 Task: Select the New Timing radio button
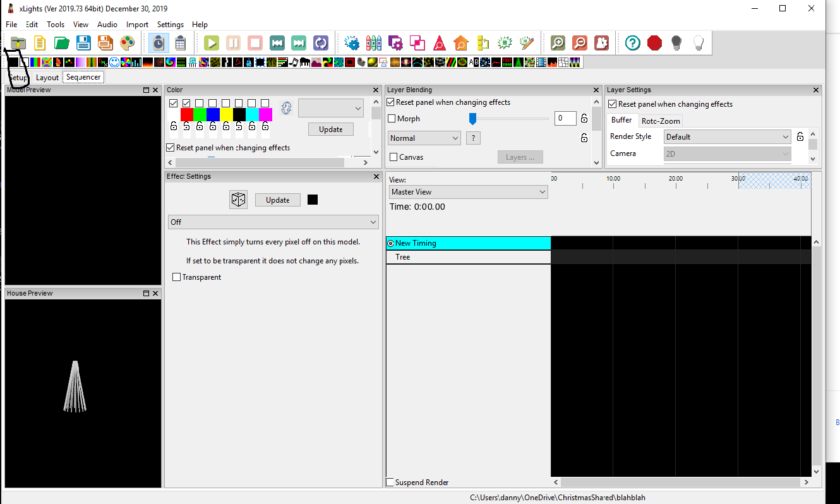(390, 243)
